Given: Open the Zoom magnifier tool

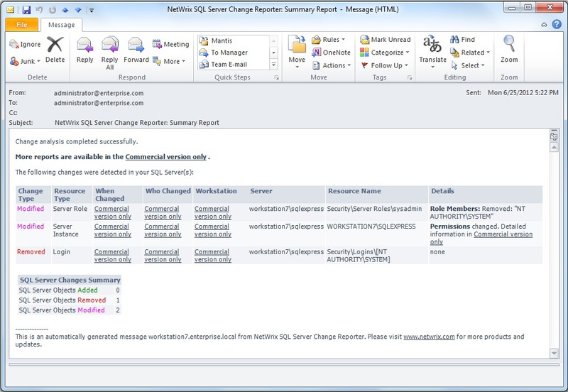Looking at the screenshot, I should point(509,50).
